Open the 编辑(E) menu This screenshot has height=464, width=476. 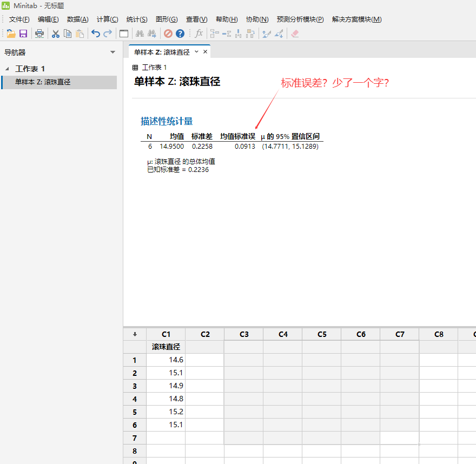[x=48, y=19]
